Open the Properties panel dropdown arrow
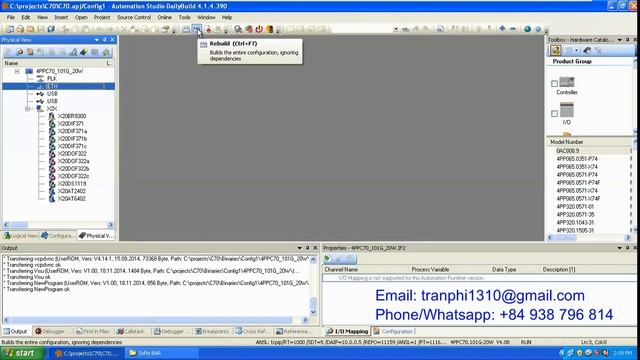The image size is (640, 360). click(620, 248)
